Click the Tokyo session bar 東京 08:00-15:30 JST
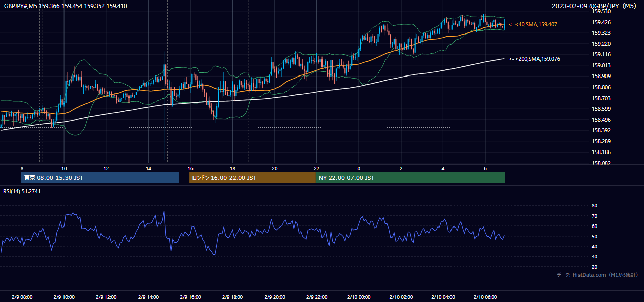Image resolution: width=644 pixels, height=302 pixels. click(x=100, y=178)
